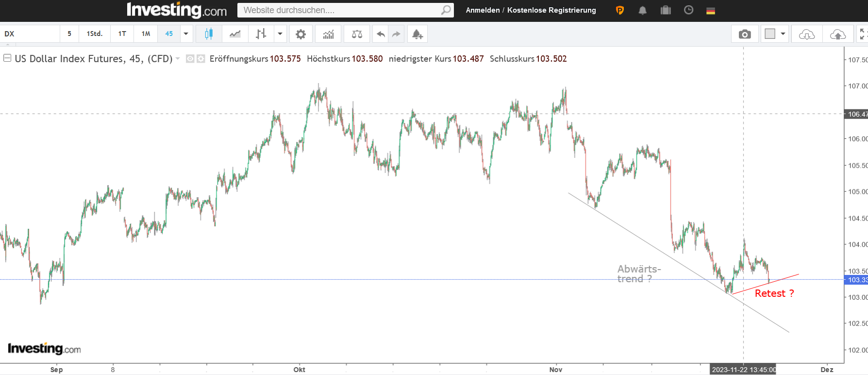Click the 2023-11-22 13:45:00 time label

tap(744, 370)
